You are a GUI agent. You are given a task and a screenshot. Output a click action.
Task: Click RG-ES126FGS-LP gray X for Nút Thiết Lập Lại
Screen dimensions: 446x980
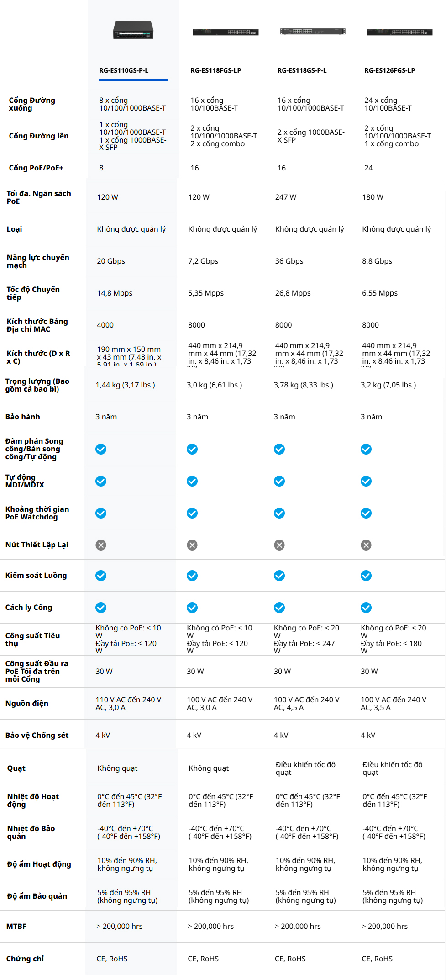click(x=366, y=545)
